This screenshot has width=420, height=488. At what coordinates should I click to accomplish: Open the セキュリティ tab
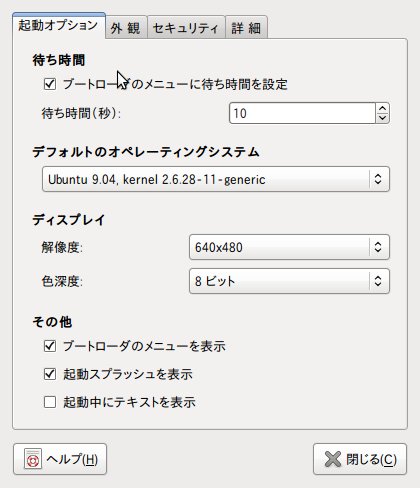[186, 28]
